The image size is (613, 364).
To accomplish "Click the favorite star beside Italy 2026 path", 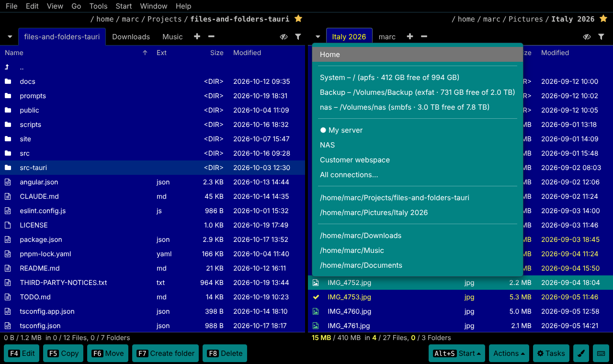I will pyautogui.click(x=603, y=19).
